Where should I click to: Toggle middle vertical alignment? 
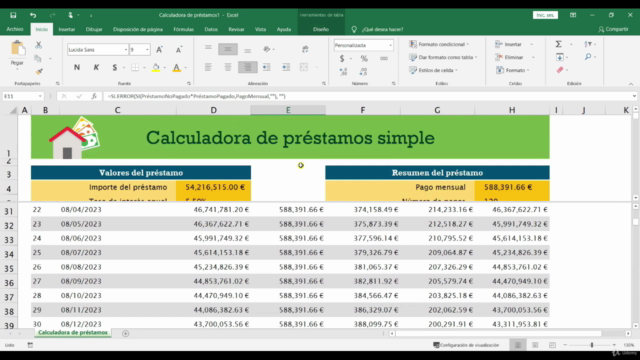(228, 49)
